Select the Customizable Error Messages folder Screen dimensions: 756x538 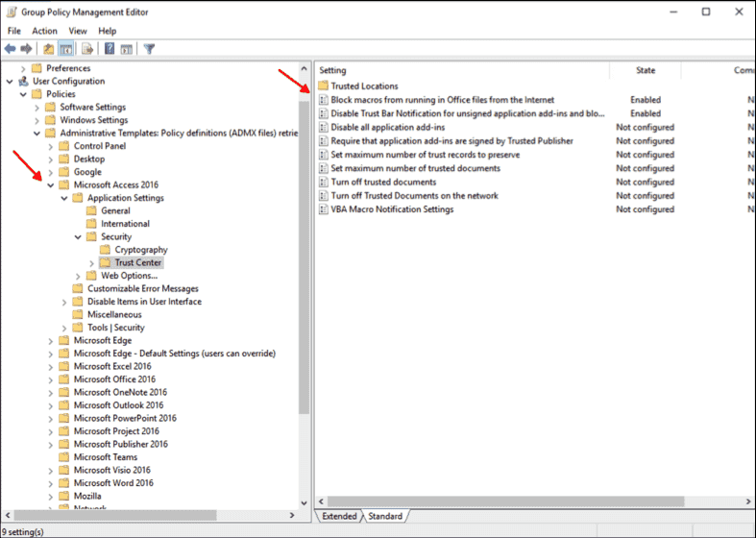pyautogui.click(x=143, y=288)
